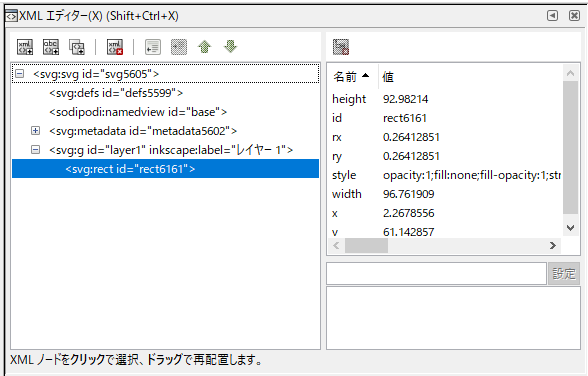Select the svg:defs id="defs5599" node
The height and width of the screenshot is (376, 588).
tap(116, 93)
